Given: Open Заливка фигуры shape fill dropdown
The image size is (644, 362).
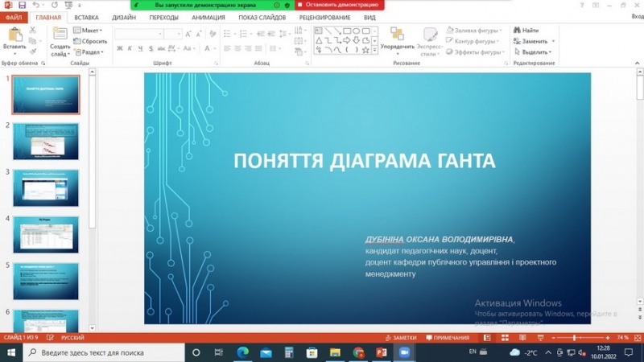Looking at the screenshot, I should (x=474, y=31).
